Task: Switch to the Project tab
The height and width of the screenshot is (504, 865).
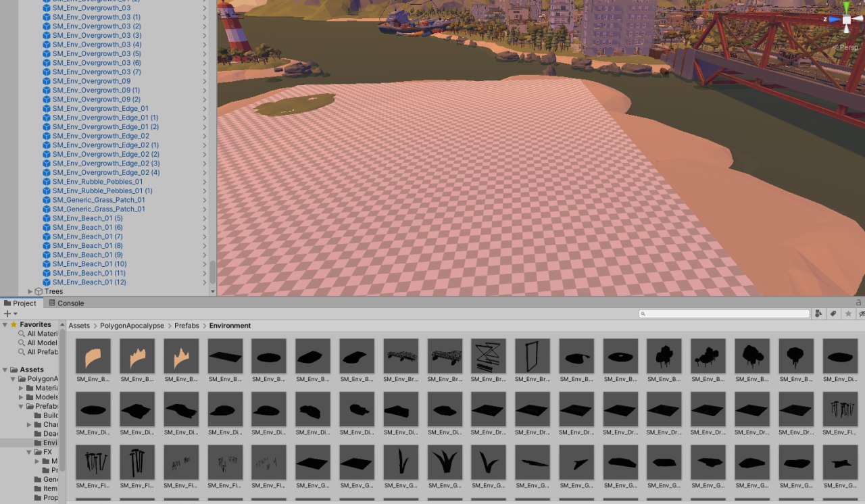Action: click(x=20, y=303)
